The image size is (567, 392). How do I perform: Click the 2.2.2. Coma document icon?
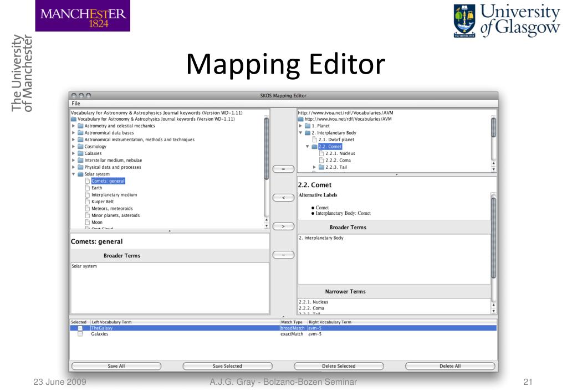(321, 161)
